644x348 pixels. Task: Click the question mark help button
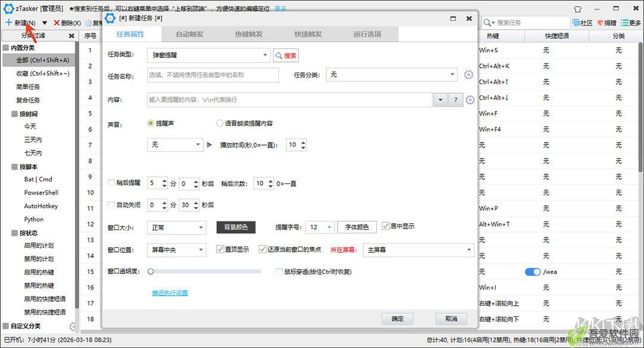point(456,100)
